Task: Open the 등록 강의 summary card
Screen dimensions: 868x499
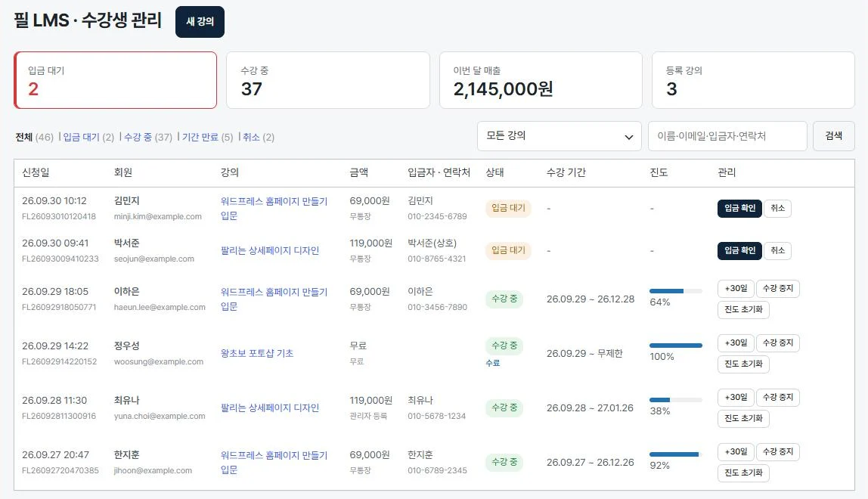Action: (x=753, y=80)
